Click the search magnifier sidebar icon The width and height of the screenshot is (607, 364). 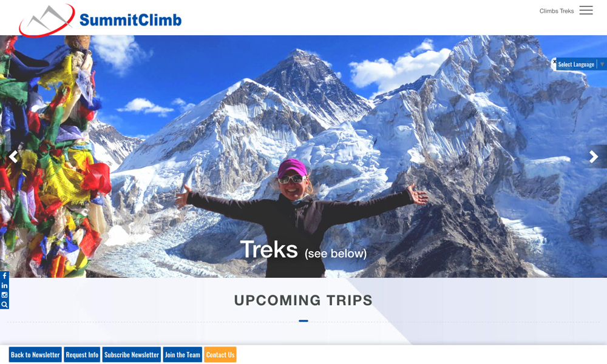[x=4, y=305]
